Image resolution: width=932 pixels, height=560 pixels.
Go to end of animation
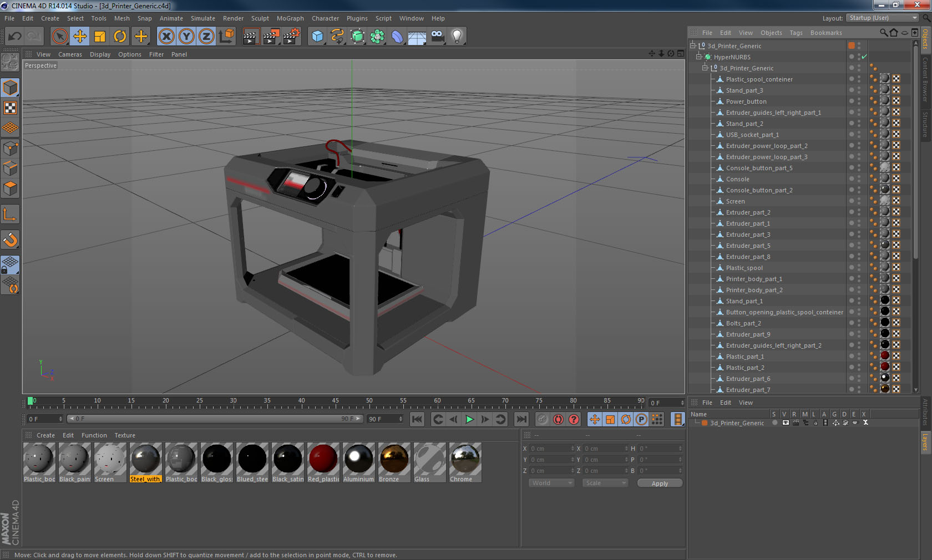coord(521,419)
